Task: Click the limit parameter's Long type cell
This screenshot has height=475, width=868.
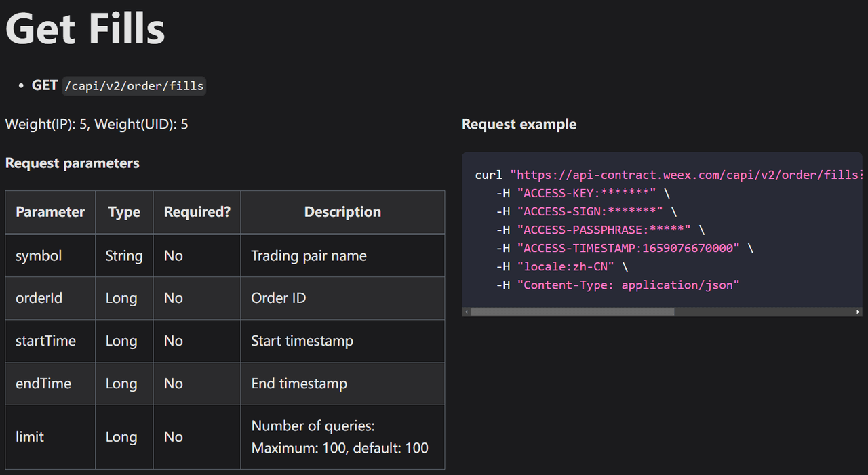Action: 122,437
